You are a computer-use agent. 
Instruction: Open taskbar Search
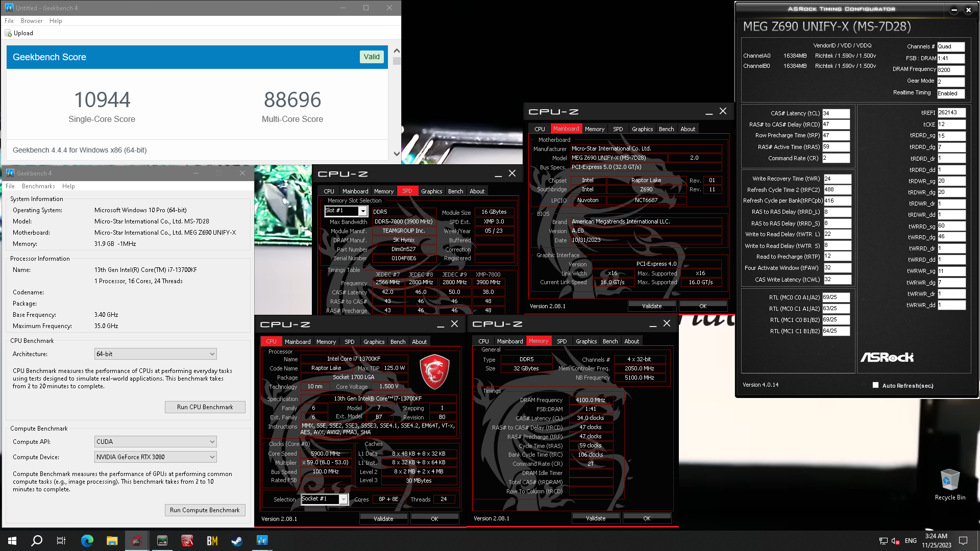(x=37, y=541)
